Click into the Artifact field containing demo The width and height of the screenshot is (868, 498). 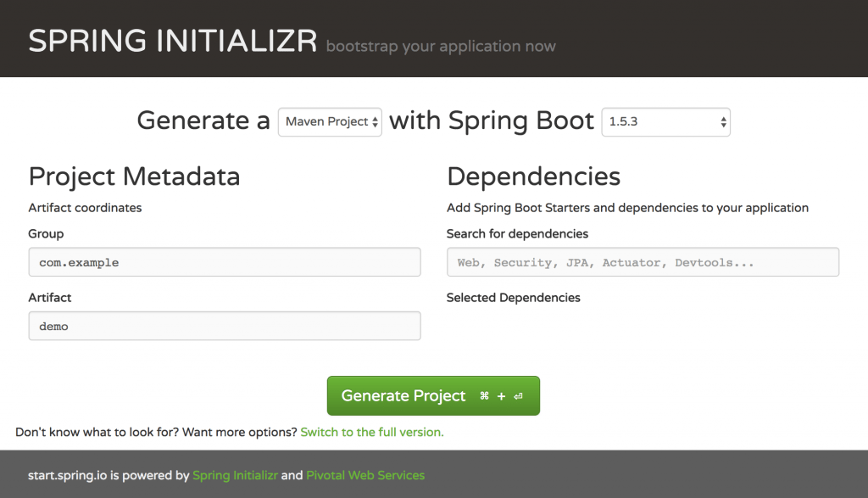[225, 326]
